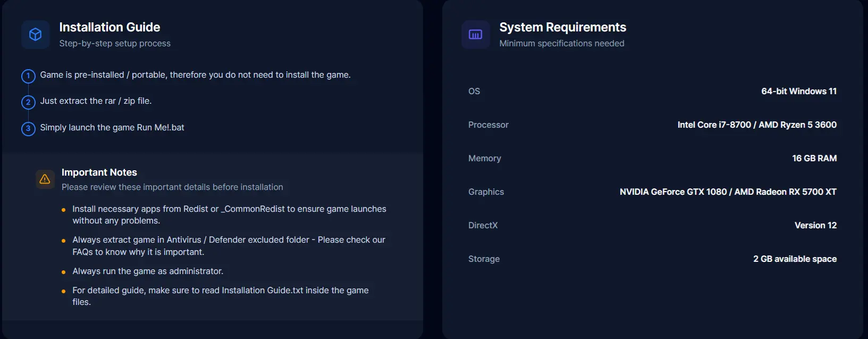Click the System Requirements chip icon

(x=476, y=35)
